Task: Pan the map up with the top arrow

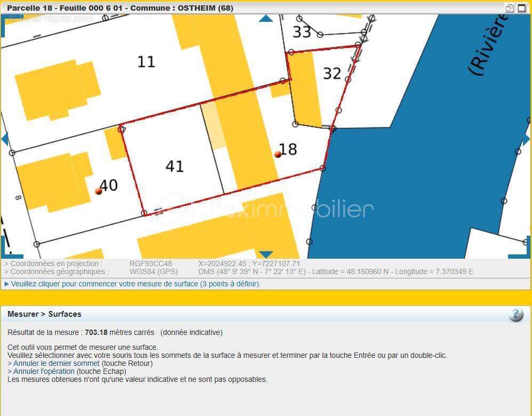Action: click(x=266, y=18)
